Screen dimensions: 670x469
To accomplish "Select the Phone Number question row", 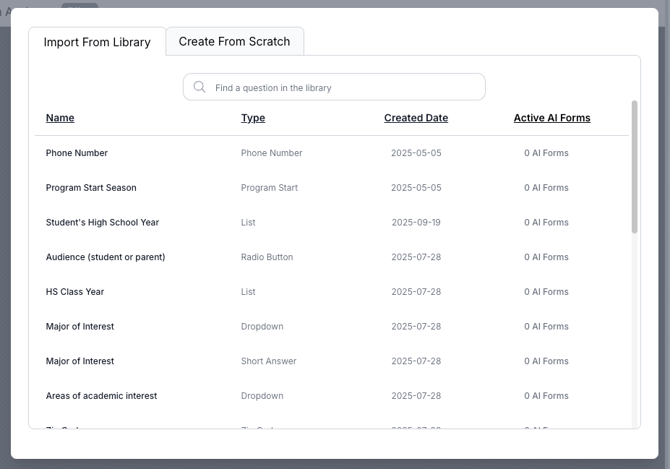I will pos(77,153).
